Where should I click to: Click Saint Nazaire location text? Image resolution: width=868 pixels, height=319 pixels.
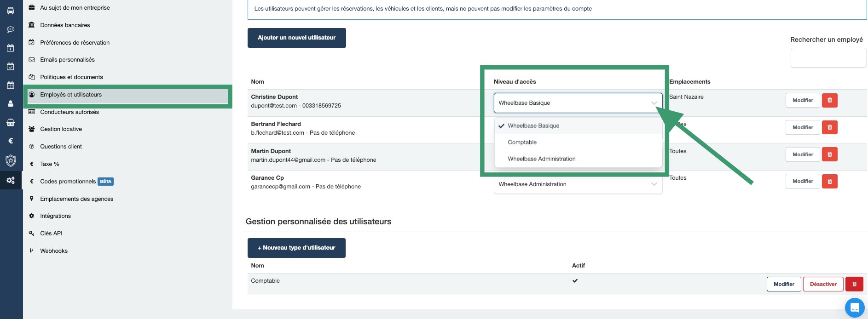(x=686, y=97)
